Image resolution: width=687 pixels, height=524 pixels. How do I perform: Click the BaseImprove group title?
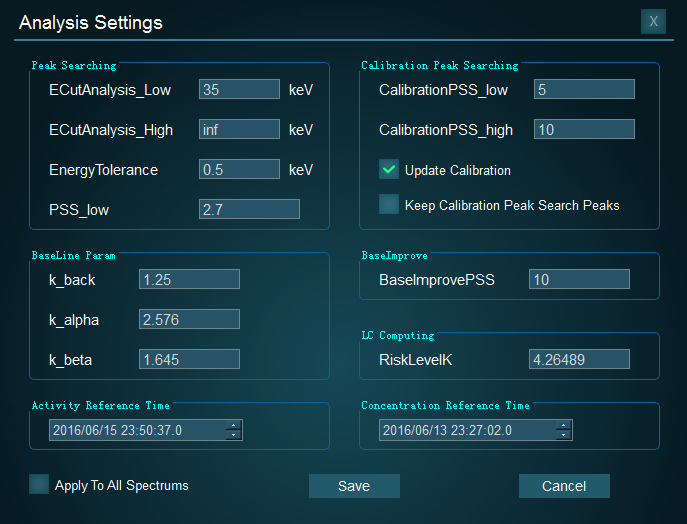coord(395,255)
